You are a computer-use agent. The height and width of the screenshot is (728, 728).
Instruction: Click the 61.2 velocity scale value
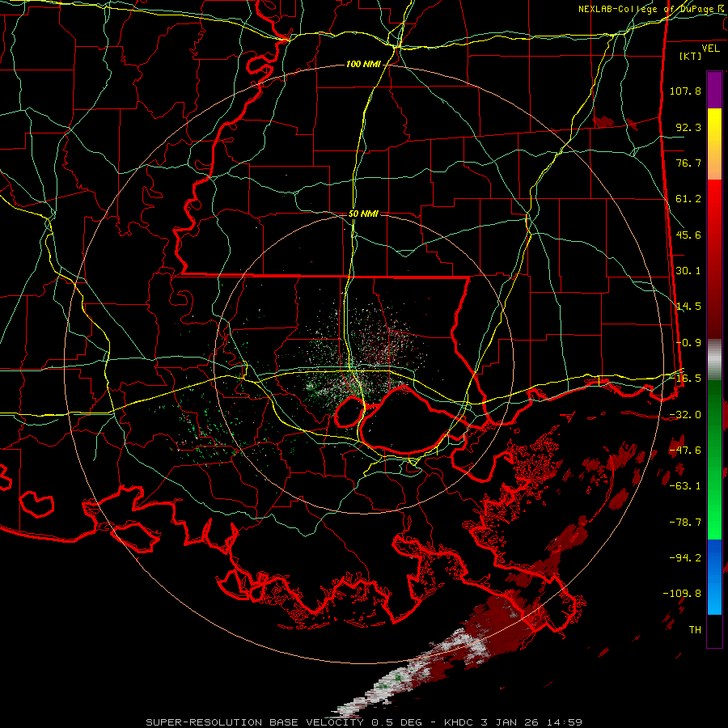[x=688, y=199]
